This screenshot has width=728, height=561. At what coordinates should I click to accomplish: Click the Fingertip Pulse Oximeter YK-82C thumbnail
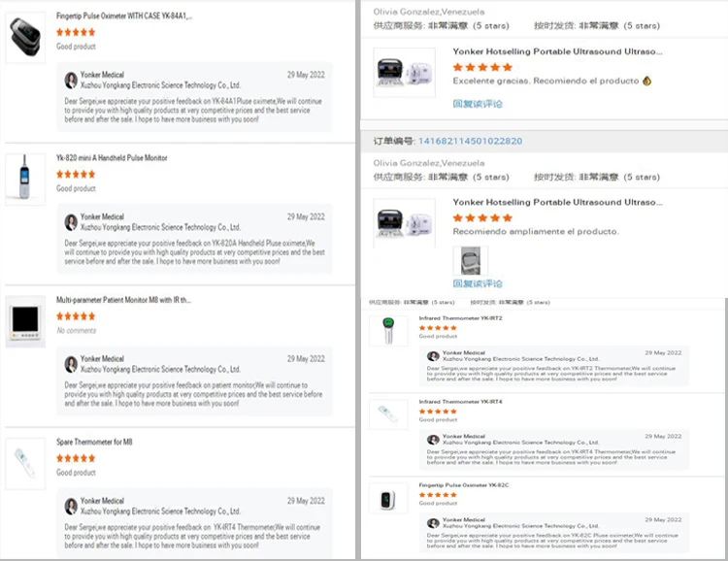tap(388, 497)
